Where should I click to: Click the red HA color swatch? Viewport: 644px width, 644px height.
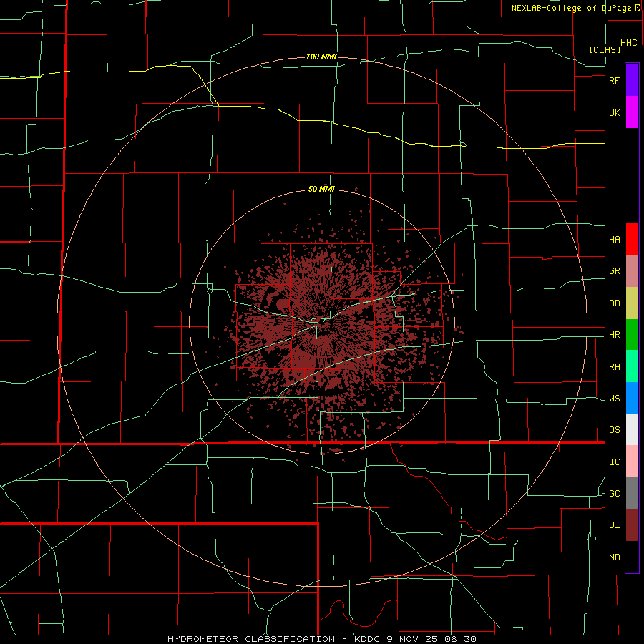(x=632, y=239)
